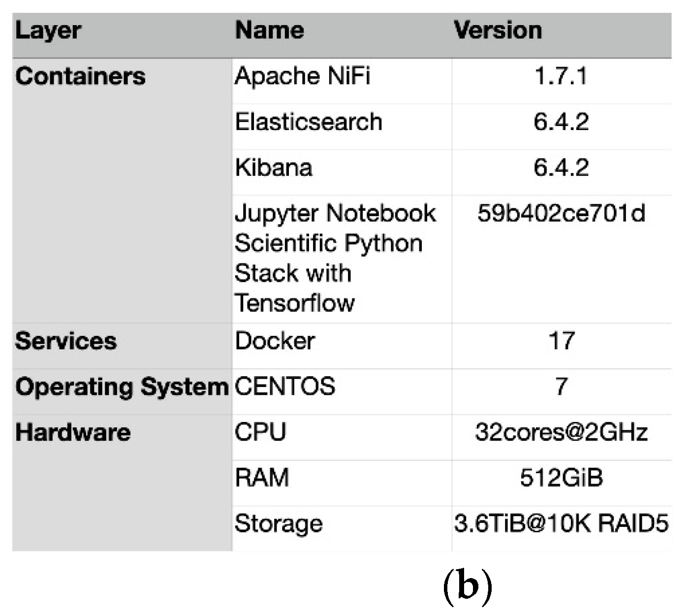Screen dimensions: 690x616
Task: Click the CPU name cell
Action: [x=260, y=433]
